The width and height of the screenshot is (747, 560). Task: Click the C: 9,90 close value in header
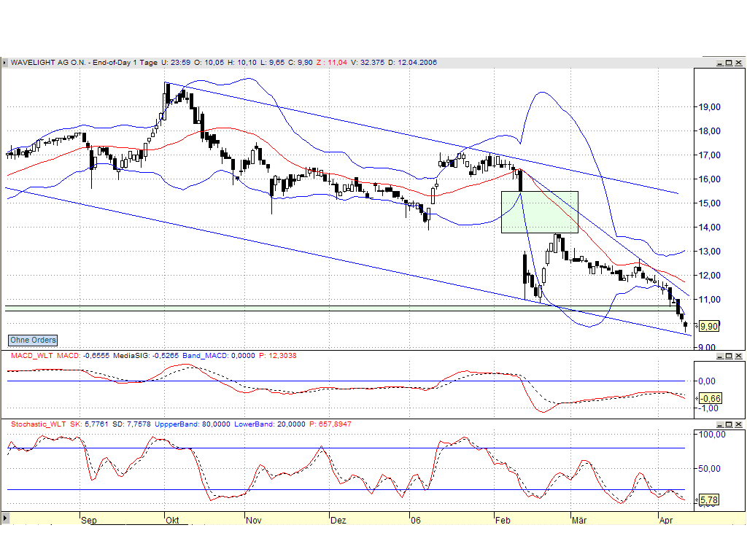coord(300,63)
